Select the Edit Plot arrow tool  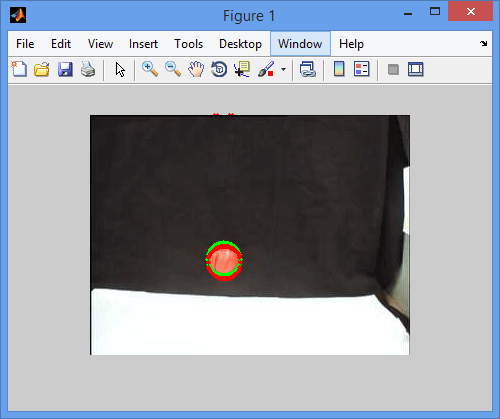pyautogui.click(x=120, y=70)
